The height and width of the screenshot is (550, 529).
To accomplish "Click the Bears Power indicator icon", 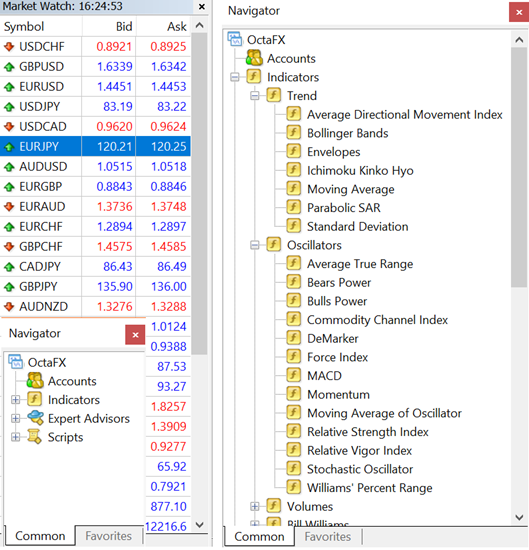I will point(294,282).
